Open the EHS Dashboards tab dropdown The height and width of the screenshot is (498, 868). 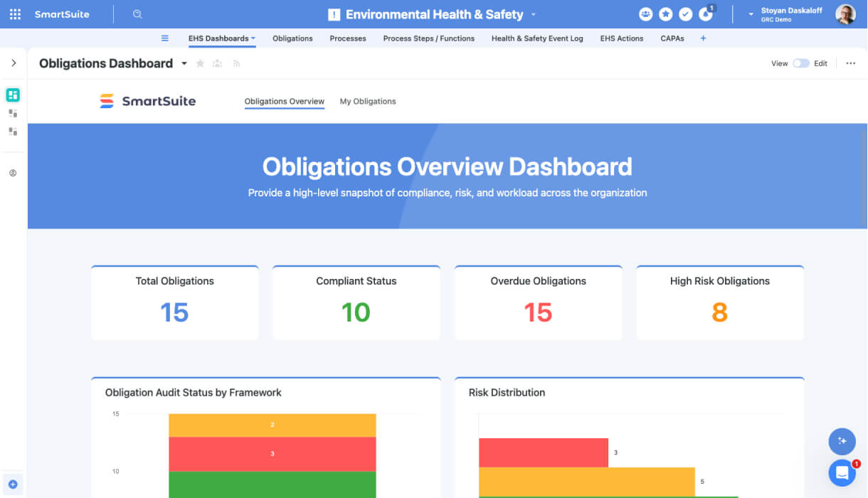pos(253,38)
